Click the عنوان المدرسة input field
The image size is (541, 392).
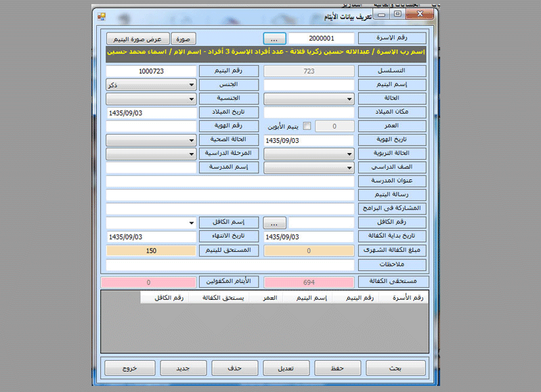point(230,181)
